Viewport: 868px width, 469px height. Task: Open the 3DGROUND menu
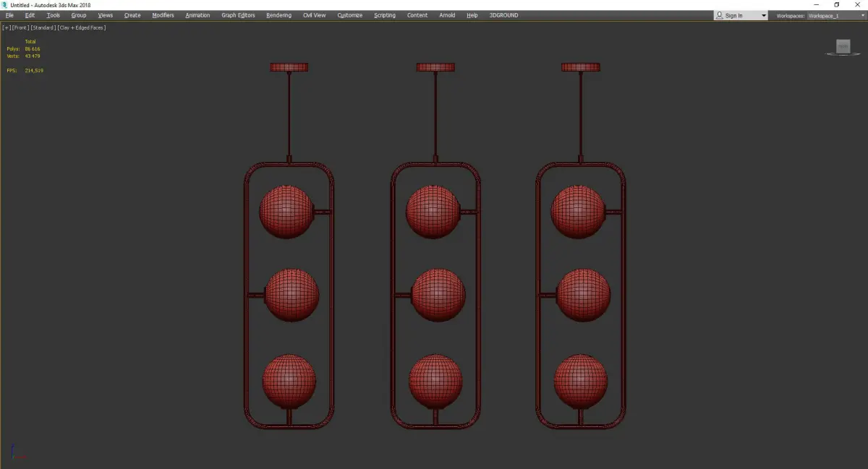503,15
